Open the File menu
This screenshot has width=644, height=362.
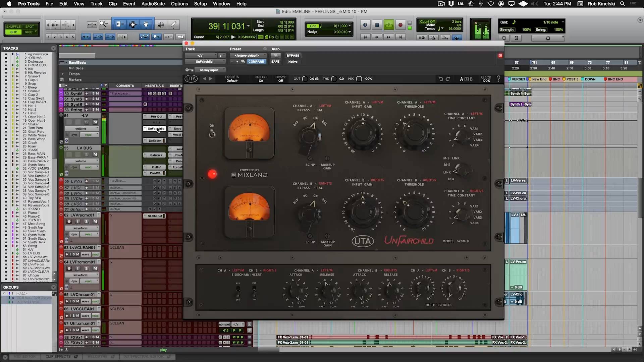pos(49,4)
